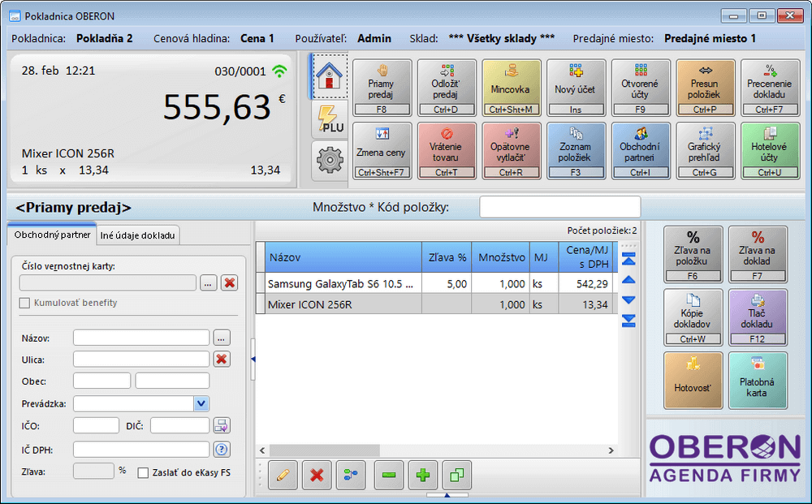Delete item with red X below table

click(317, 476)
